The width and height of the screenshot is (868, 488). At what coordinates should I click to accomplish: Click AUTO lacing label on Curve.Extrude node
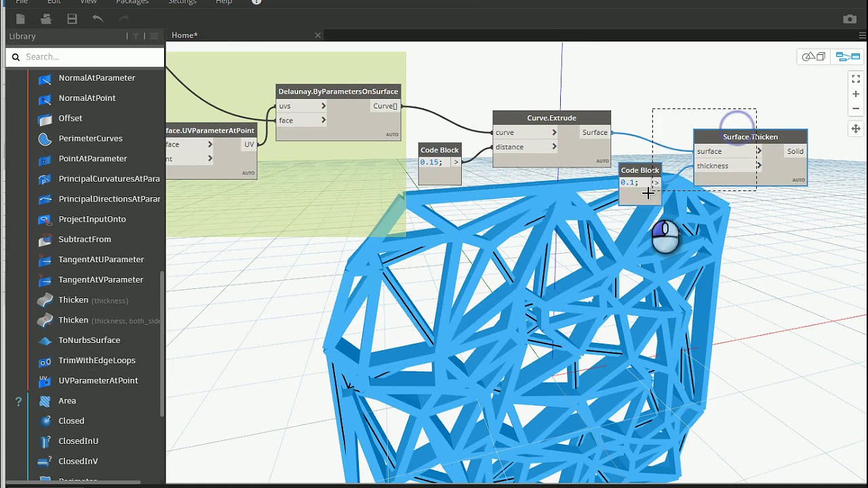tap(602, 161)
